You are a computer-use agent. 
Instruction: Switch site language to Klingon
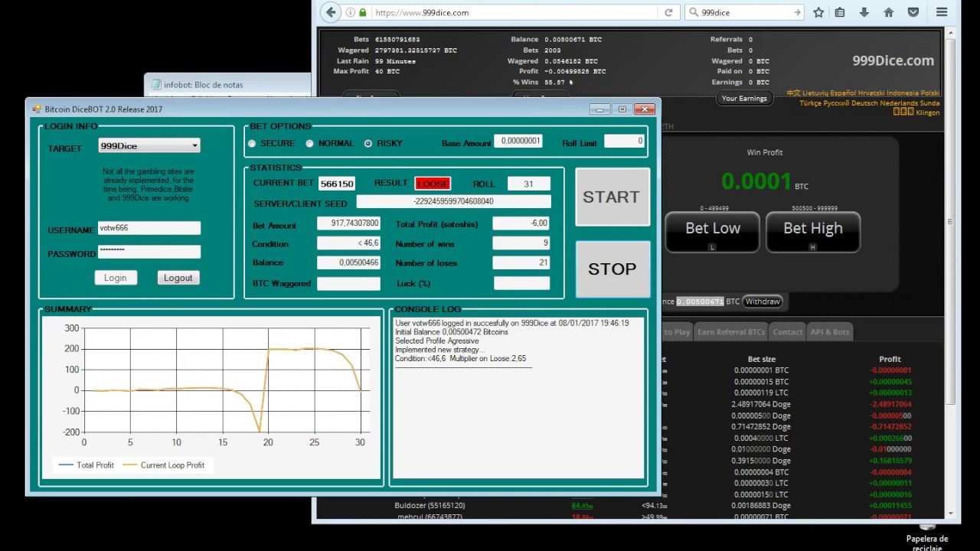click(x=927, y=112)
